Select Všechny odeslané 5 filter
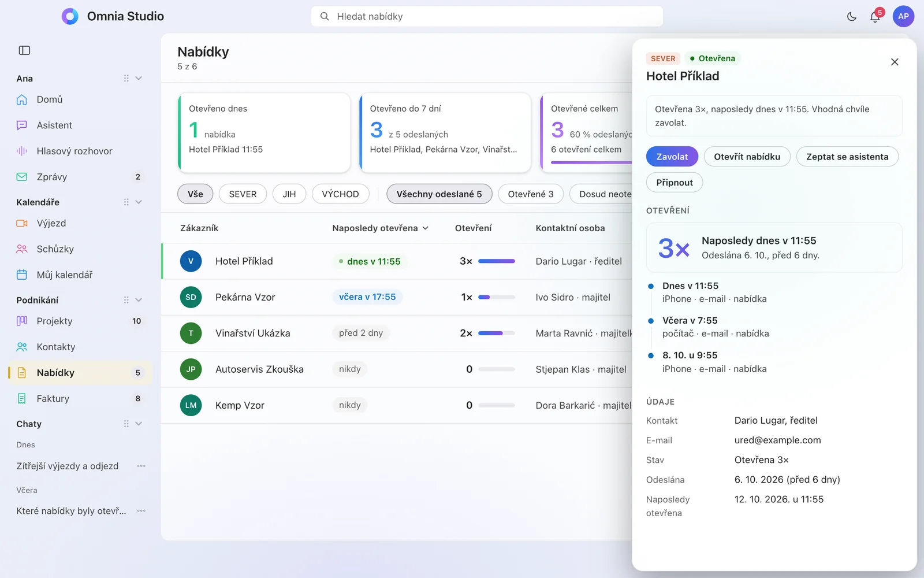The width and height of the screenshot is (924, 578). tap(439, 194)
